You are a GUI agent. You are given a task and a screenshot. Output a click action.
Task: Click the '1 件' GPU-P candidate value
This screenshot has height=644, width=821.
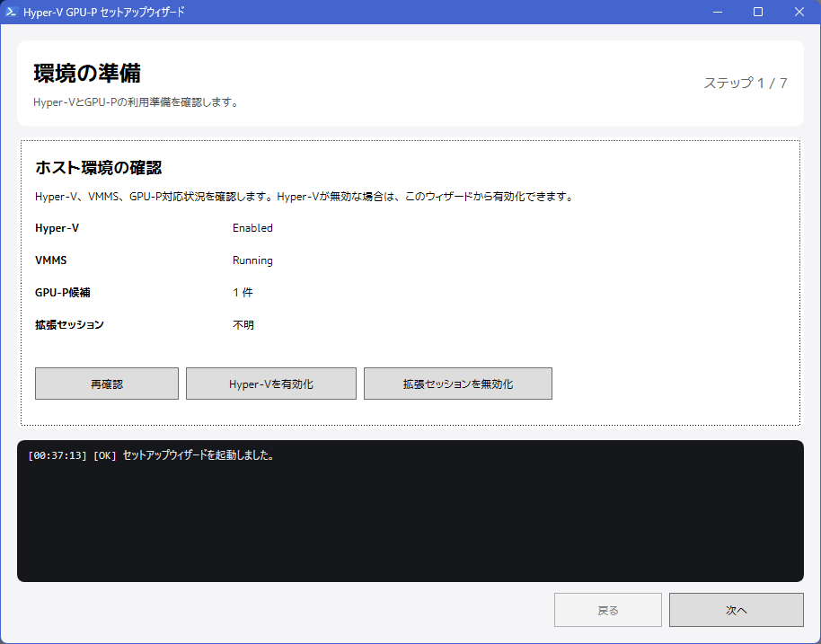coord(243,292)
